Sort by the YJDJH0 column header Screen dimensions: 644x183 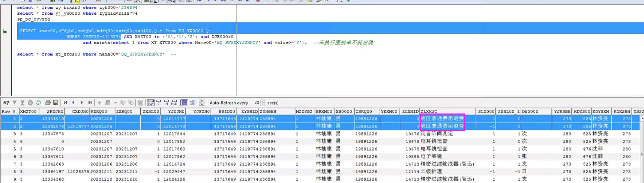pos(173,112)
